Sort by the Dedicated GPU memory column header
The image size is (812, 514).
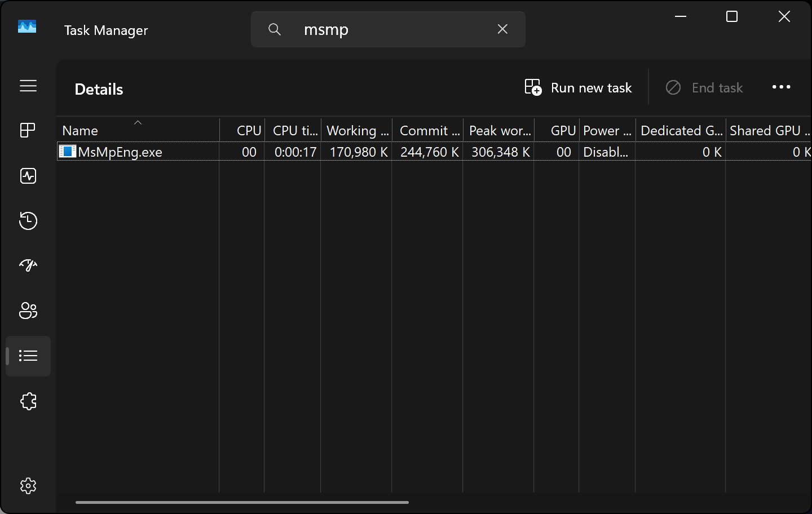[x=681, y=130]
